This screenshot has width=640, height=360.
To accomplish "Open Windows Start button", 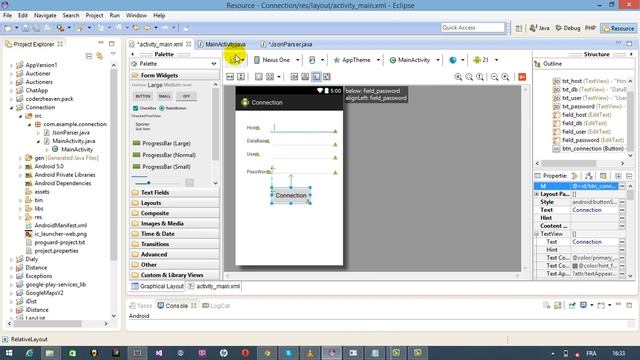I will tap(8, 353).
